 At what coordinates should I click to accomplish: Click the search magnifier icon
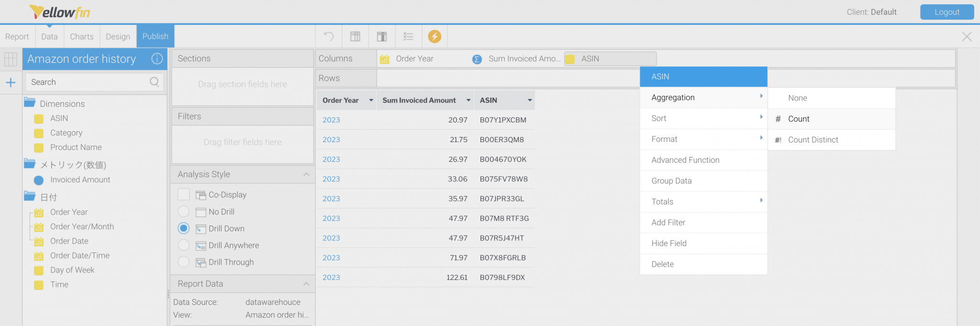pyautogui.click(x=154, y=82)
